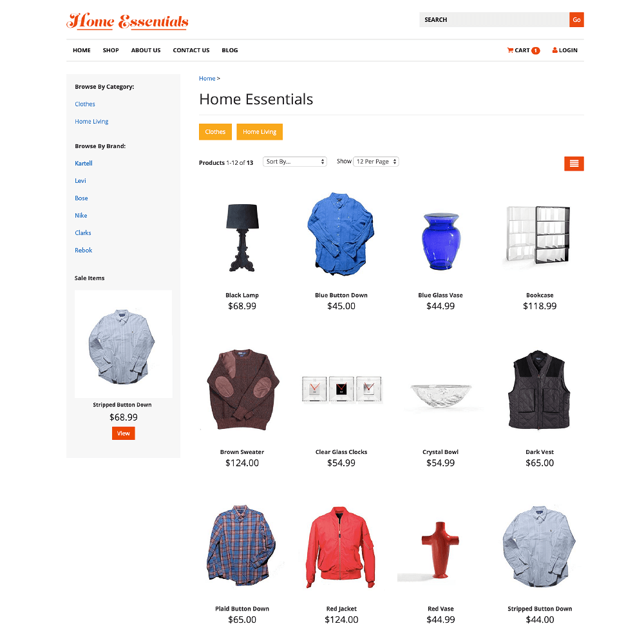Image resolution: width=644 pixels, height=644 pixels.
Task: View the Stripped Button Down sale item
Action: (123, 433)
